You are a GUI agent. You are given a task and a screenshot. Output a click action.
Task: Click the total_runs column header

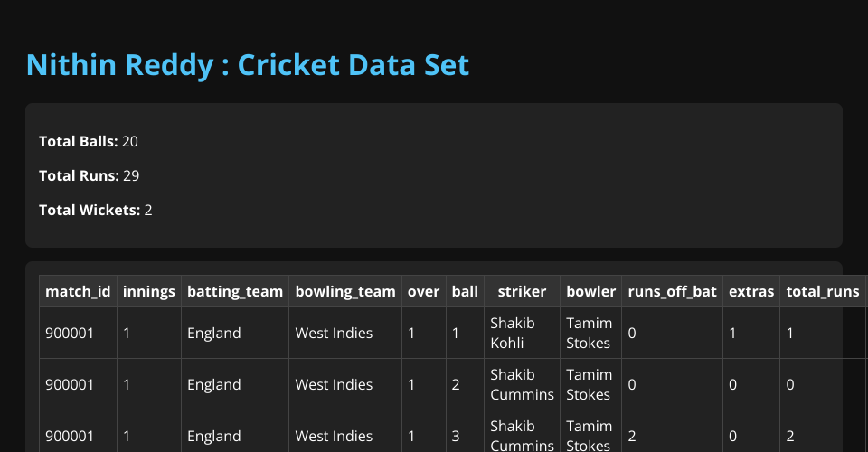tap(823, 291)
